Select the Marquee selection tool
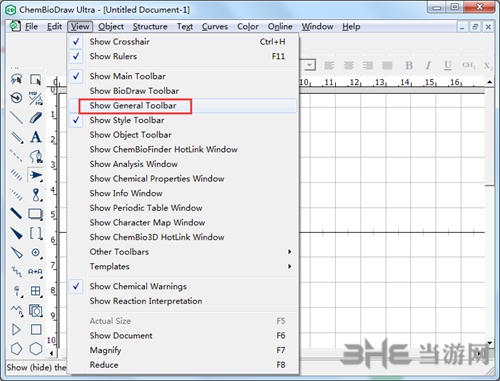This screenshot has width=500, height=381. tap(35, 79)
